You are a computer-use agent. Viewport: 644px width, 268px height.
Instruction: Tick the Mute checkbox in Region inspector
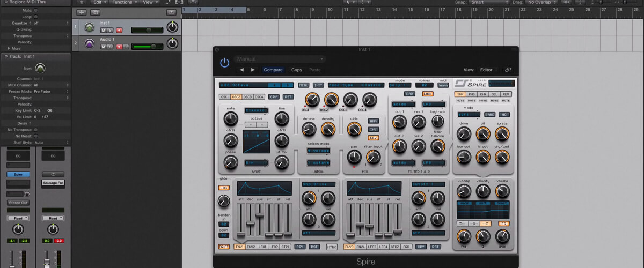point(35,10)
